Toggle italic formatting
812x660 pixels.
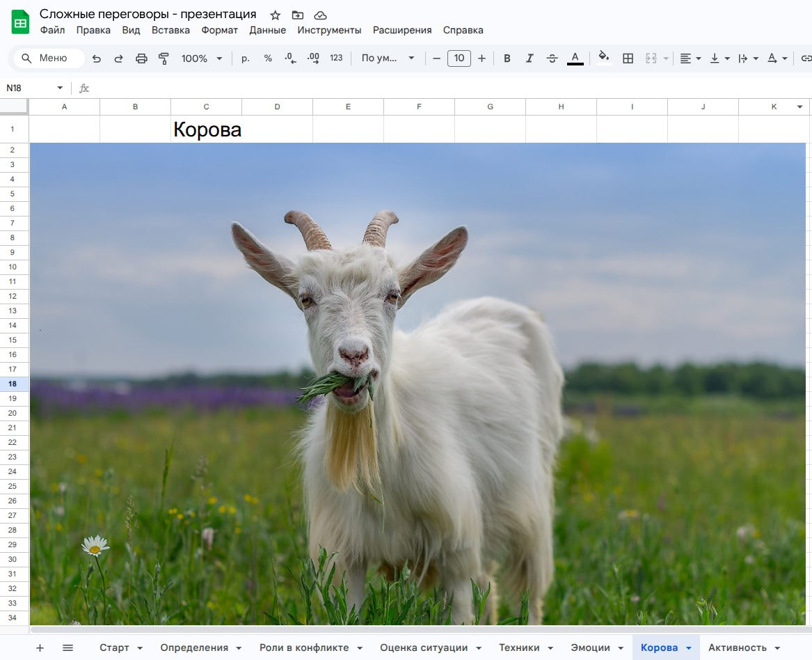pos(530,58)
